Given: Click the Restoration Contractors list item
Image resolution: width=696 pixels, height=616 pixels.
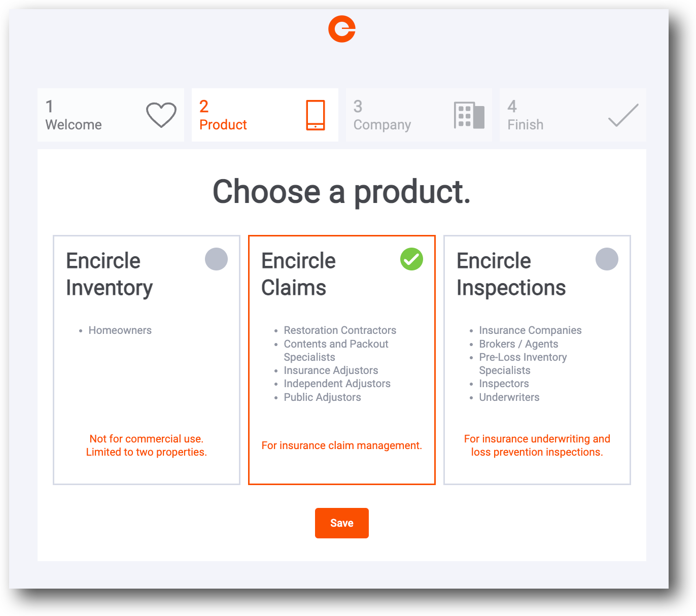Looking at the screenshot, I should click(x=340, y=330).
